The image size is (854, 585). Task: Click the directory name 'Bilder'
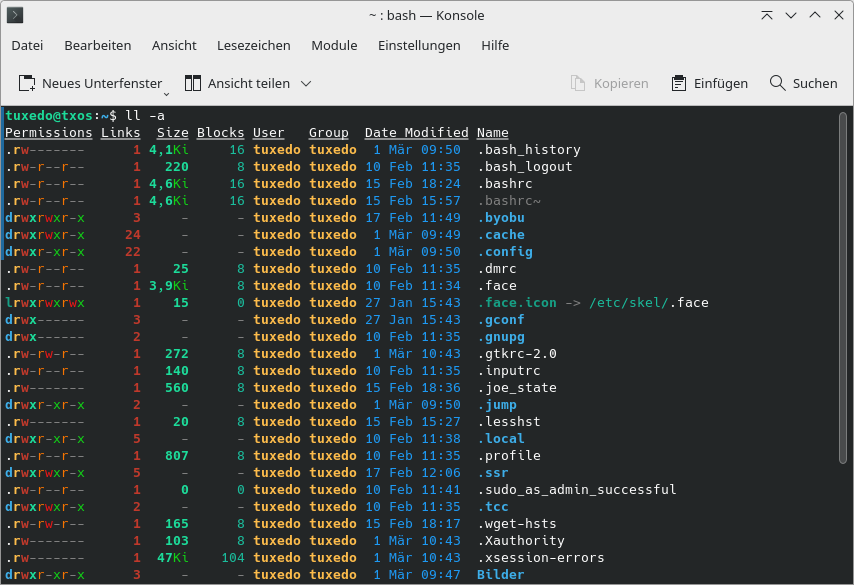coord(501,575)
